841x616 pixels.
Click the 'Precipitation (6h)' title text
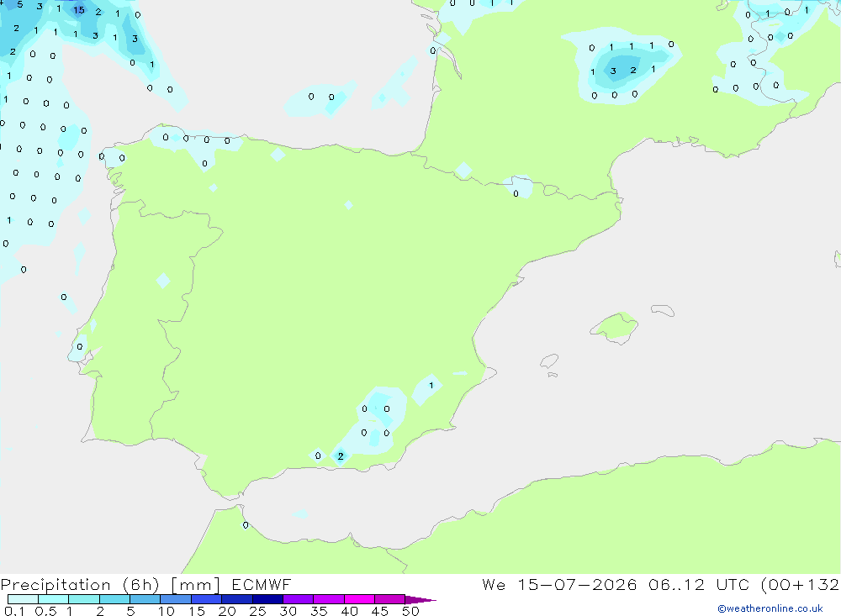(80, 585)
